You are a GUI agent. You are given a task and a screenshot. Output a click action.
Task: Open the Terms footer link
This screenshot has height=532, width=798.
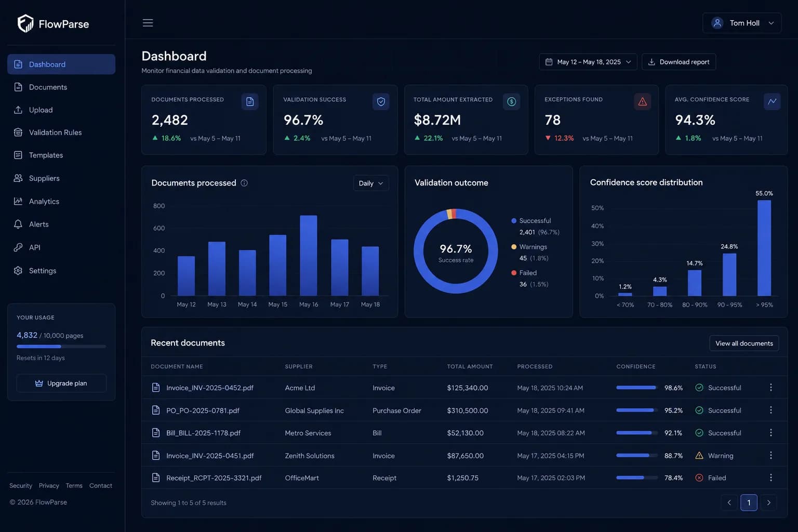coord(74,486)
